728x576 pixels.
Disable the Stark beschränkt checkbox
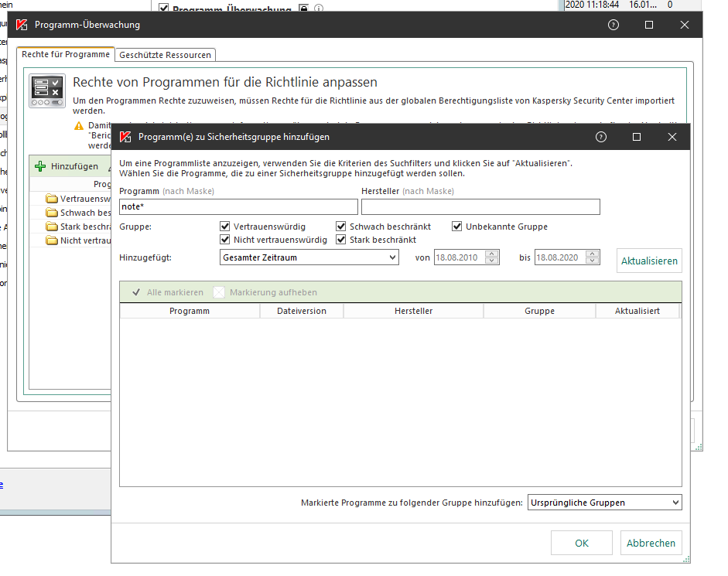pos(341,240)
